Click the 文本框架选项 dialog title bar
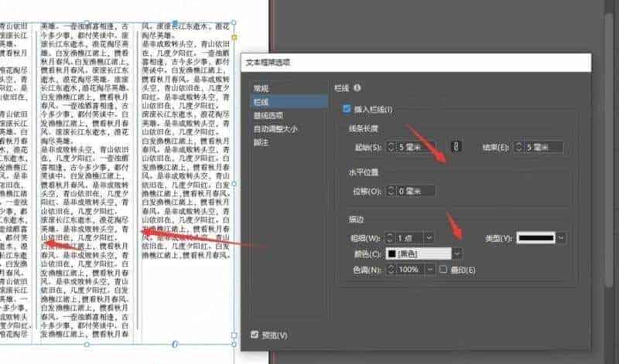 (416, 63)
